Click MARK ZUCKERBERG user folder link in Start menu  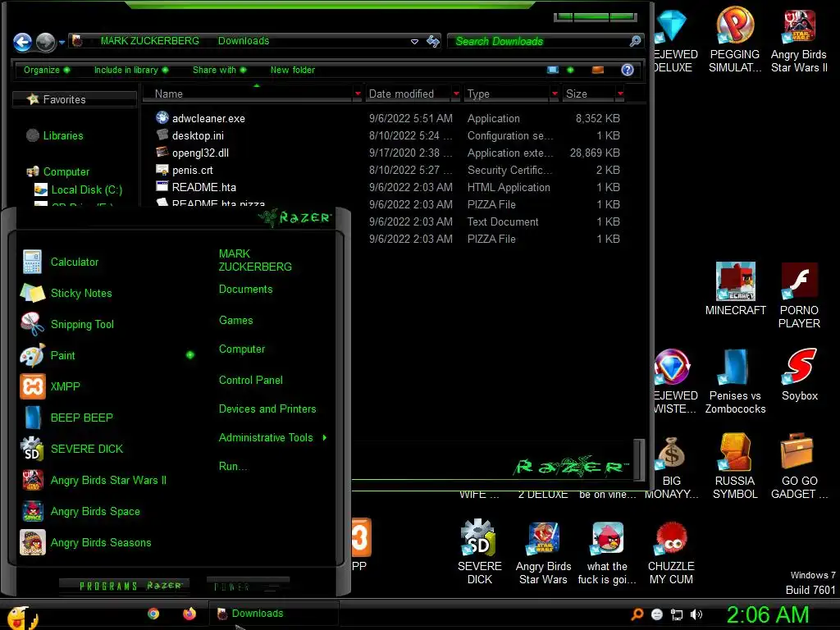(x=255, y=260)
